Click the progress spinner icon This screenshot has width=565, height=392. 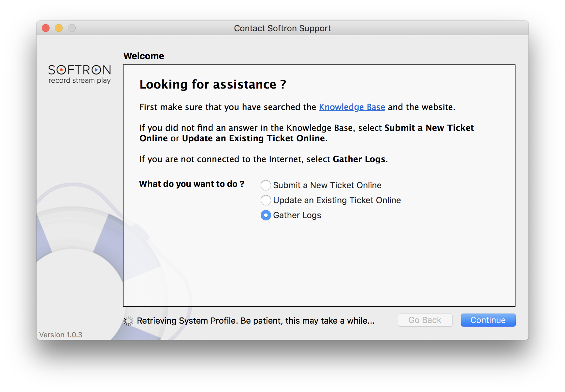128,321
